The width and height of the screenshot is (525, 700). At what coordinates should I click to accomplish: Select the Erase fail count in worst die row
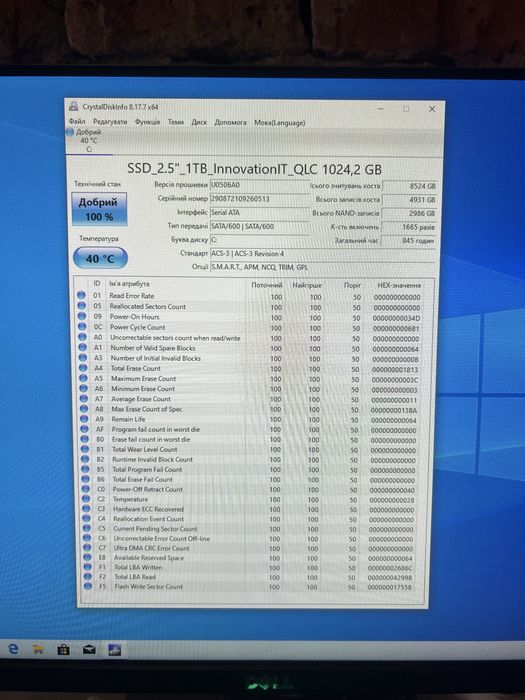click(x=251, y=439)
